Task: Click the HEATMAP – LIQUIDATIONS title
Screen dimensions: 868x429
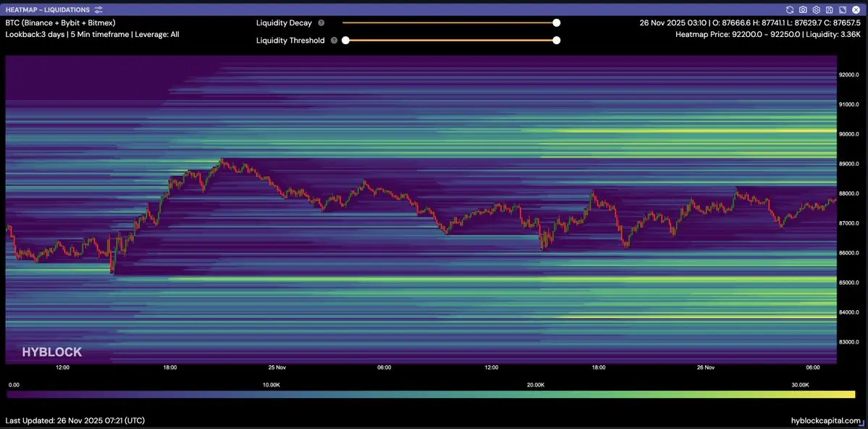Action: coord(48,10)
